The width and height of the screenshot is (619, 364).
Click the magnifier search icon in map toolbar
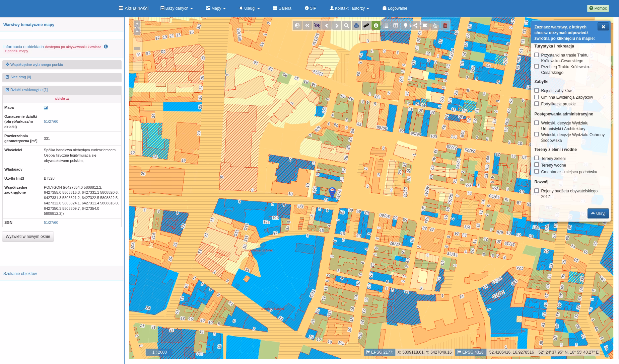tap(346, 25)
